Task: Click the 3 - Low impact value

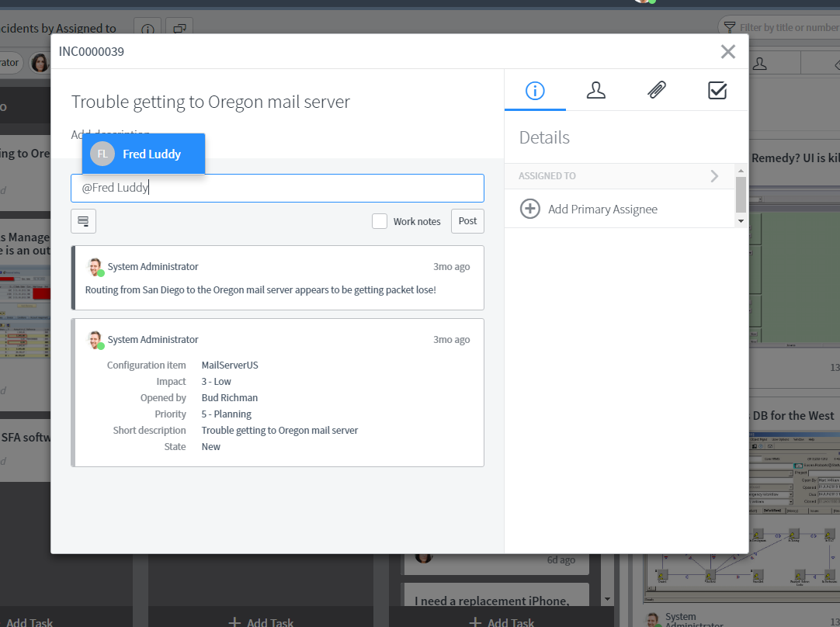Action: 216,381
